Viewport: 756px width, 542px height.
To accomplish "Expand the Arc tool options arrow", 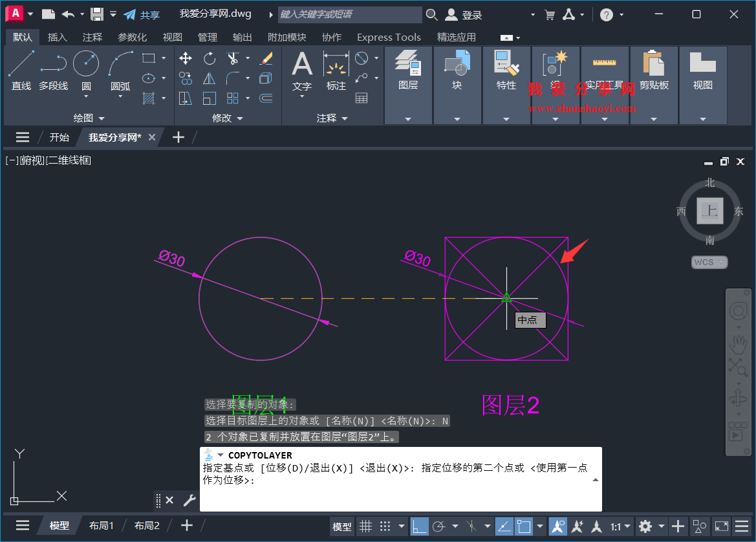I will point(120,97).
